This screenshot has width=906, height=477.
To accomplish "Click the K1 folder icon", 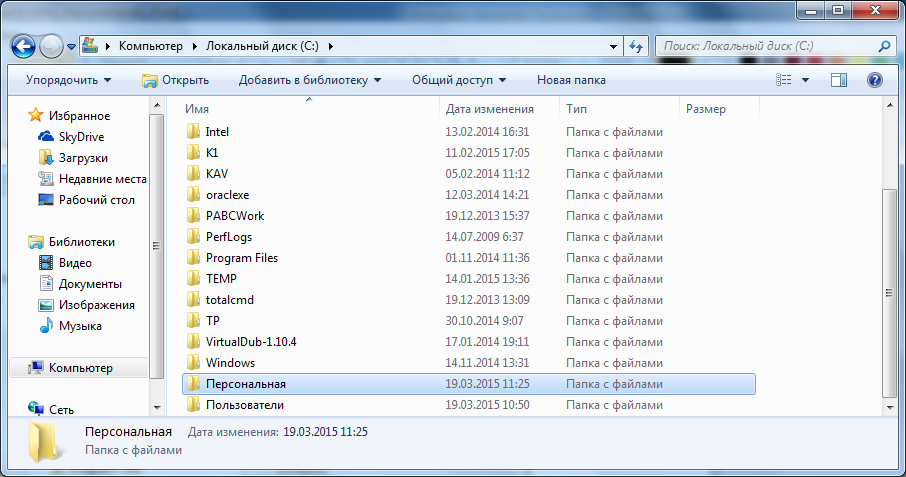I will point(194,152).
